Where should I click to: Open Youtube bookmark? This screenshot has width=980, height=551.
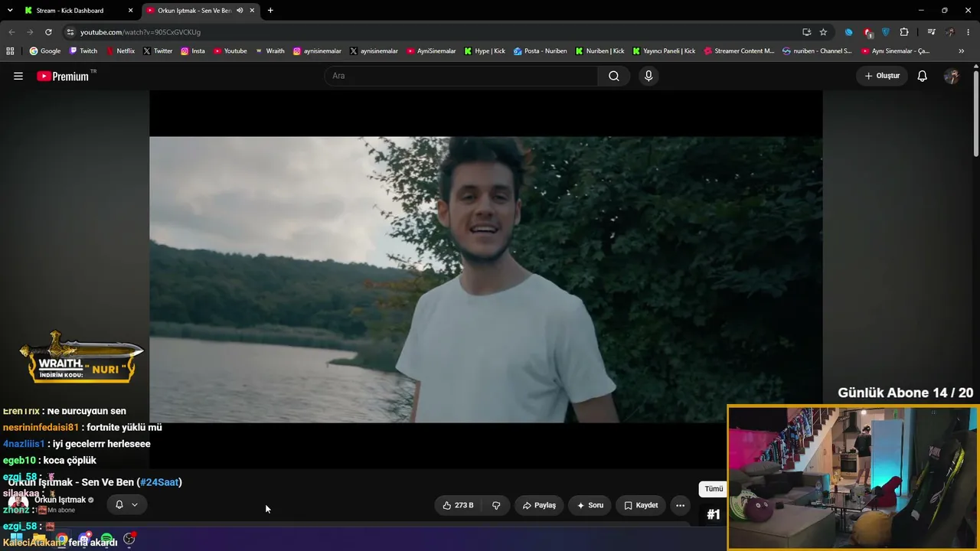click(230, 51)
